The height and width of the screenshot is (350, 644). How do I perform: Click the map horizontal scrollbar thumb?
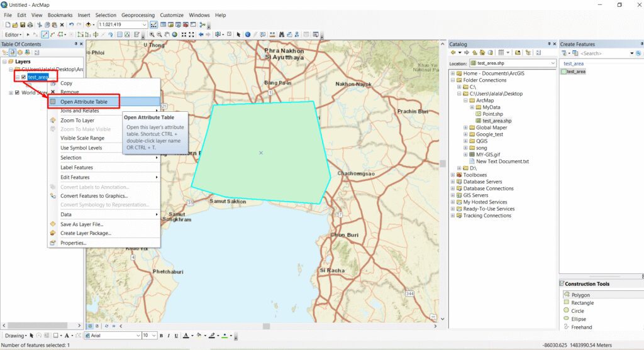tap(267, 326)
